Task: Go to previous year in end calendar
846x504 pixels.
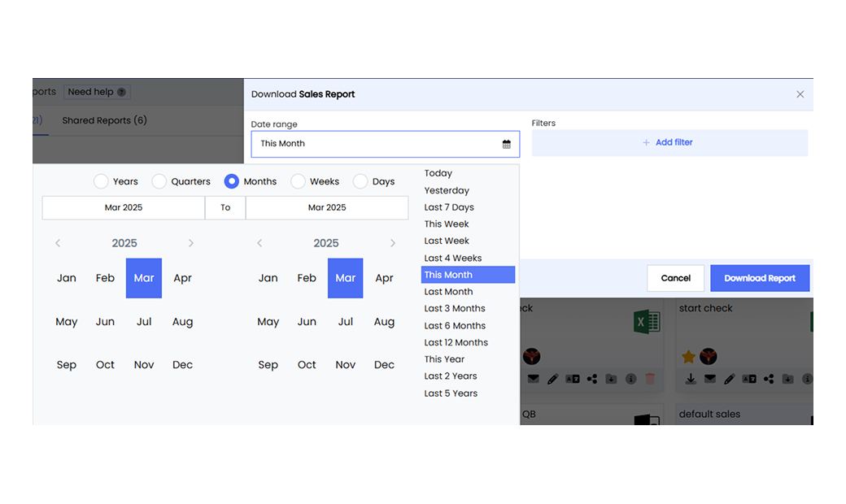Action: click(259, 243)
